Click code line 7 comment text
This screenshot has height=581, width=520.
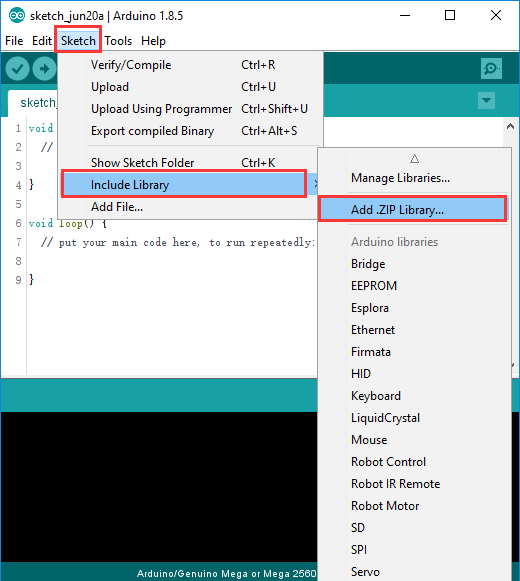pos(178,242)
